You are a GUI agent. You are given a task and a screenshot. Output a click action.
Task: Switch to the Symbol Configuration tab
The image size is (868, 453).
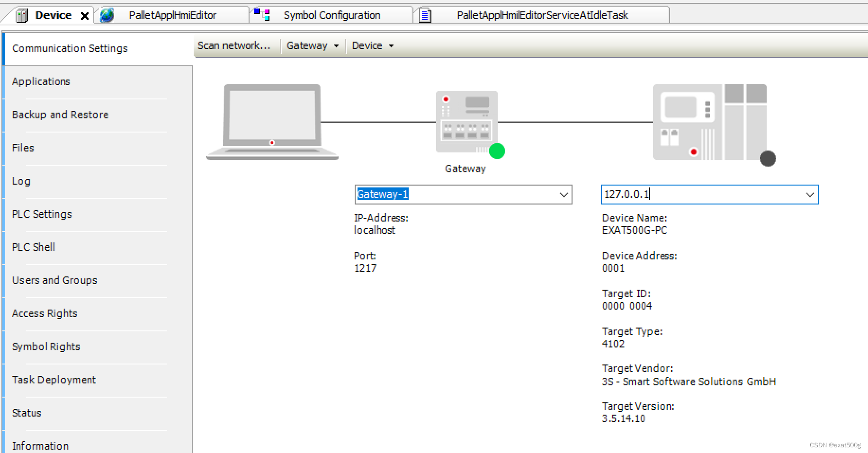coord(331,15)
